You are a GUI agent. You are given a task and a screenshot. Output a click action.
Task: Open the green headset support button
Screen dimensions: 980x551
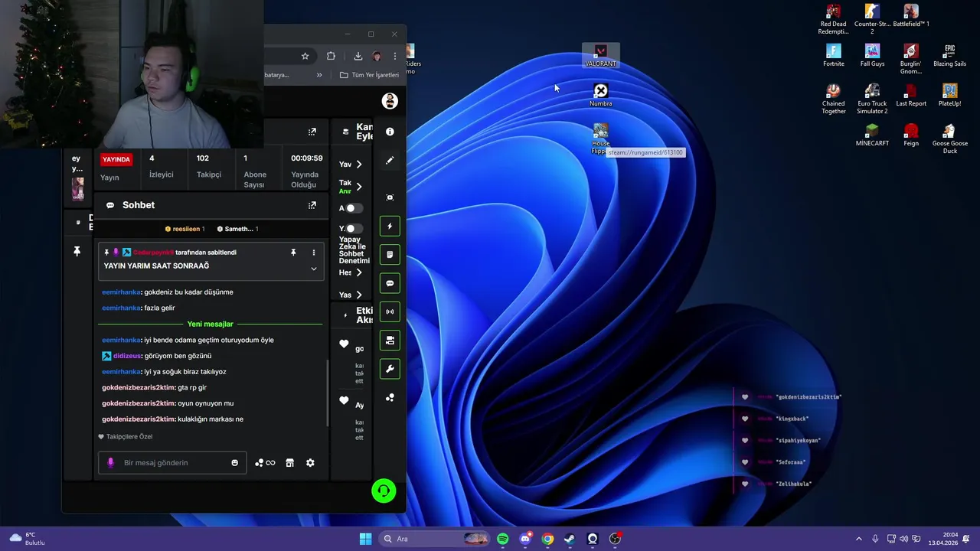click(x=384, y=491)
